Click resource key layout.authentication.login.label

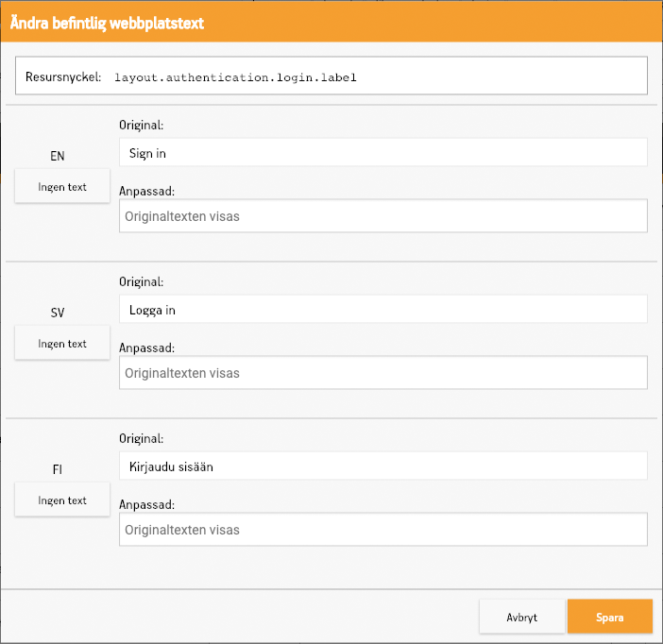tap(235, 77)
